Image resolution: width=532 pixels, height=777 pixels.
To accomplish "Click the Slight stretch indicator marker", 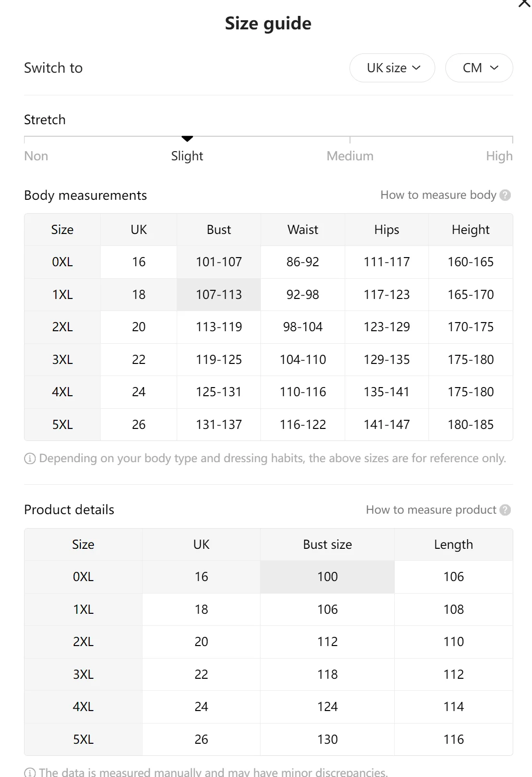I will click(x=187, y=139).
